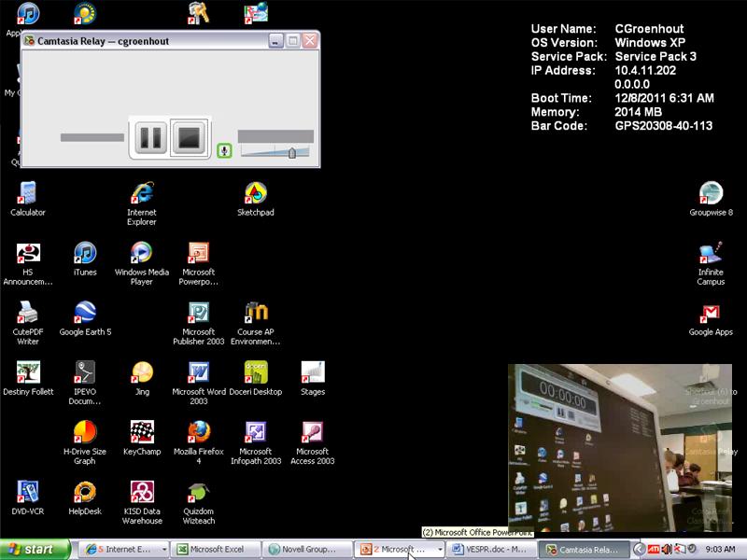The height and width of the screenshot is (560, 747).
Task: Show hidden system tray icons
Action: click(640, 550)
